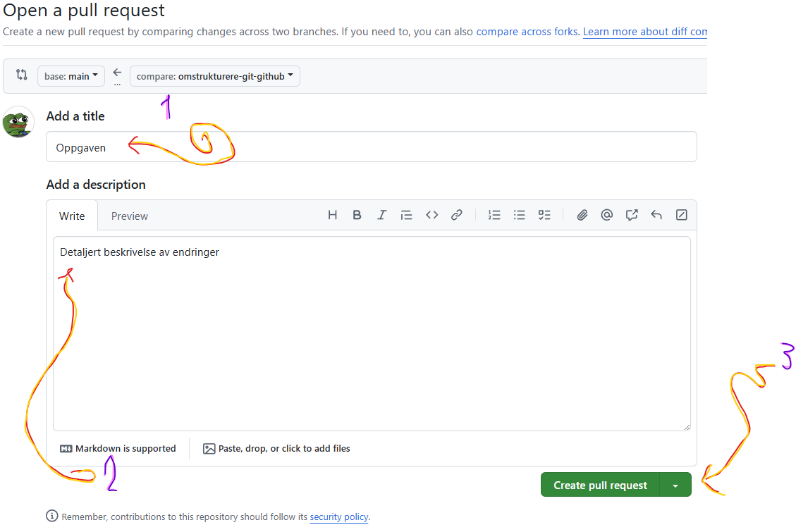Screen dimensions: 796x532
Task: Attach files using the paperclip icon
Action: coord(582,216)
